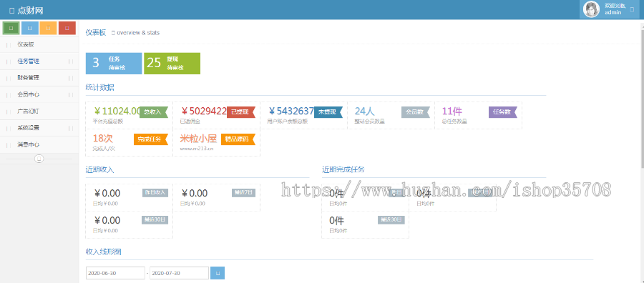Click the ¥5432637 unwithdrawn value
Image resolution: width=644 pixels, height=283 pixels.
[291, 111]
